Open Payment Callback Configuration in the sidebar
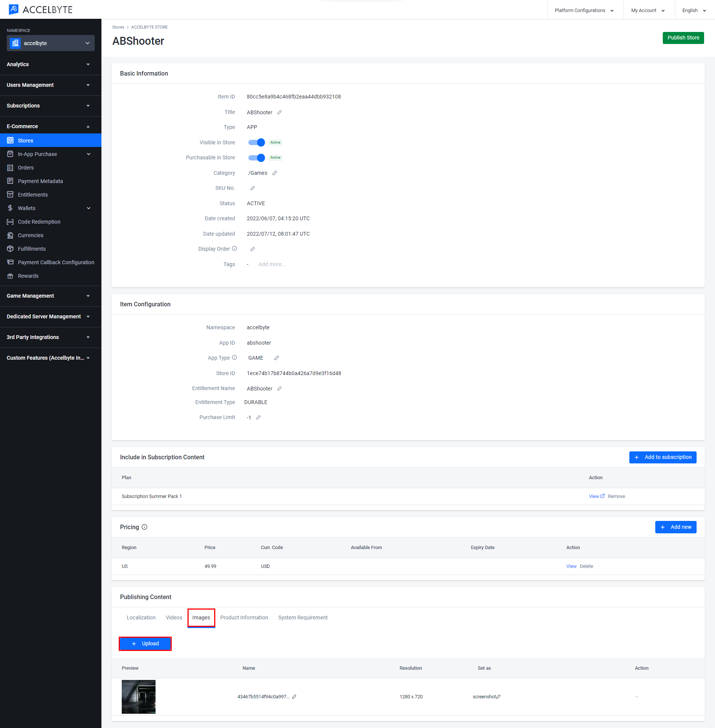 pyautogui.click(x=51, y=262)
